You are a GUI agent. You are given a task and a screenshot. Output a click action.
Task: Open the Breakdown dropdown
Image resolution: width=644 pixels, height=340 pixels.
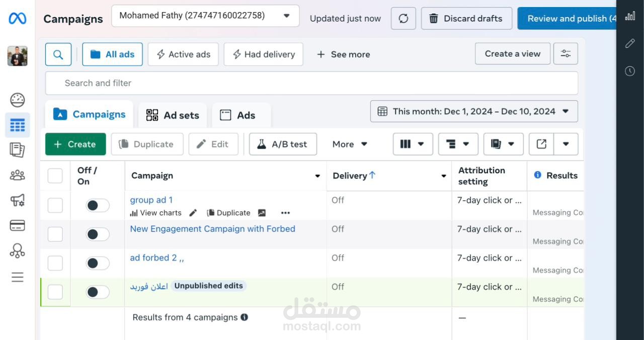tap(458, 144)
